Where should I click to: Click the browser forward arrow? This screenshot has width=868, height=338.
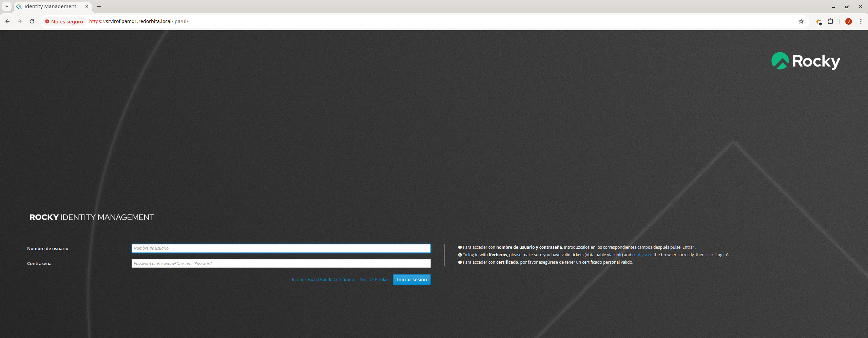20,21
